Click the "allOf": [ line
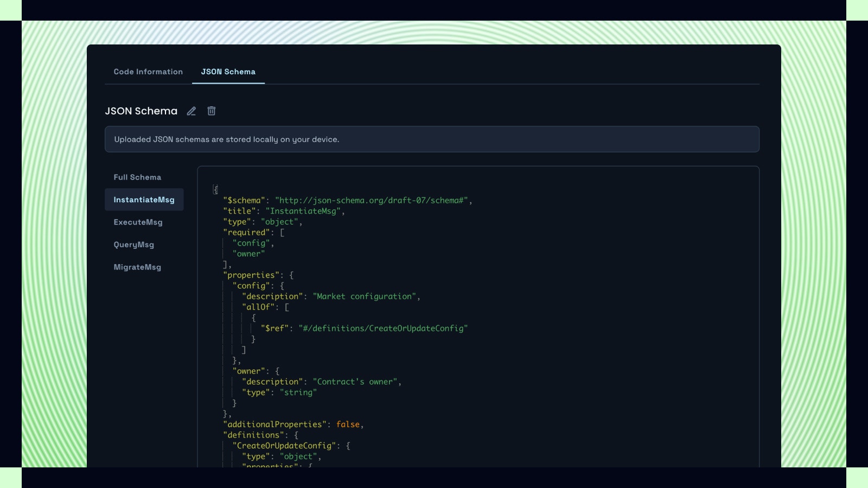Screen dimensions: 868x488 266,307
